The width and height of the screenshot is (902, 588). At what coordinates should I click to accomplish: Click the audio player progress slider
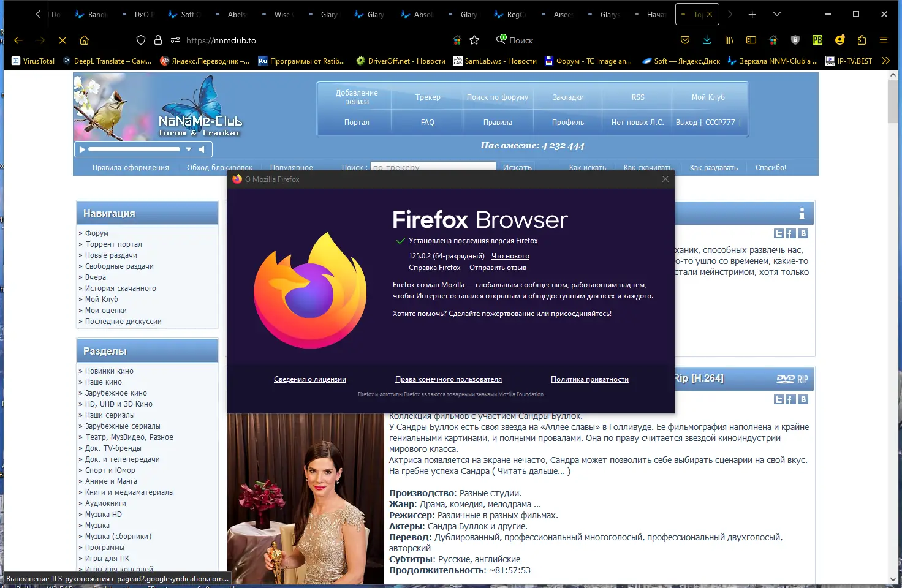[x=134, y=149]
